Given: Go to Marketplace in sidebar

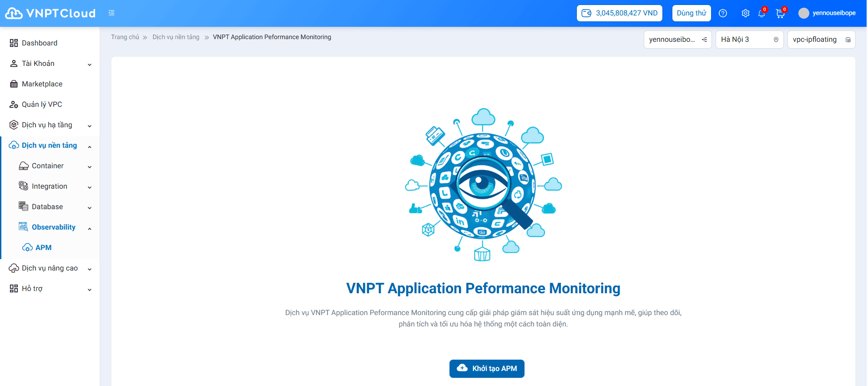Looking at the screenshot, I should pos(42,84).
